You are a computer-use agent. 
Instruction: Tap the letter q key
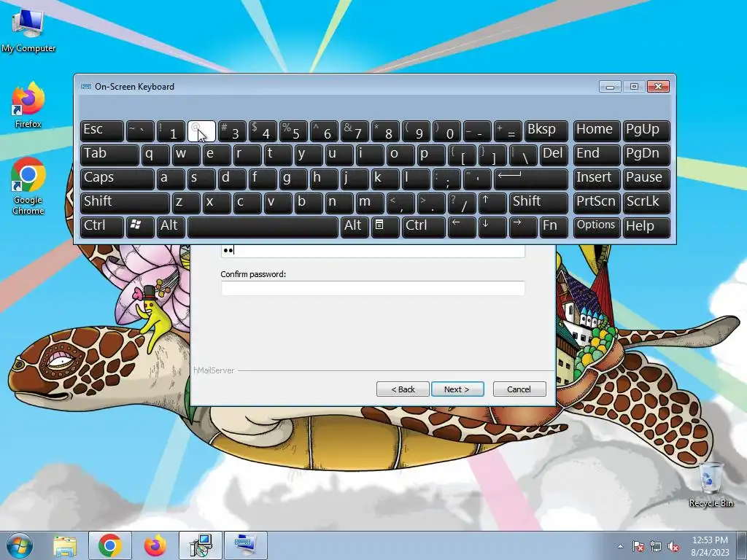[x=155, y=155]
